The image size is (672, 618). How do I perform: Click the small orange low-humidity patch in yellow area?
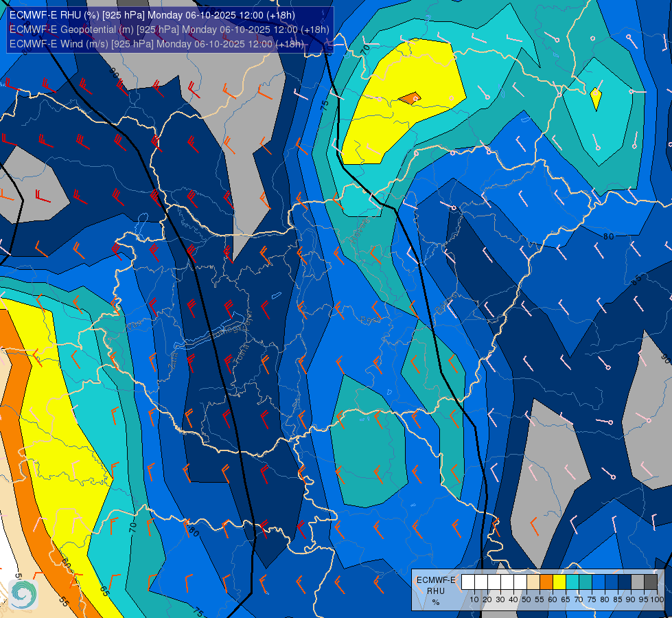coord(410,98)
